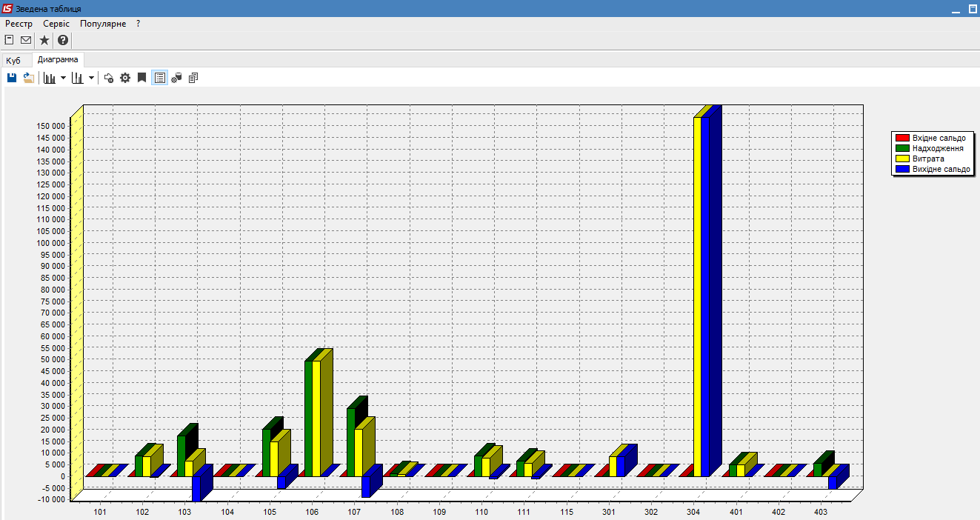Open the Сервіс menu

[x=56, y=24]
